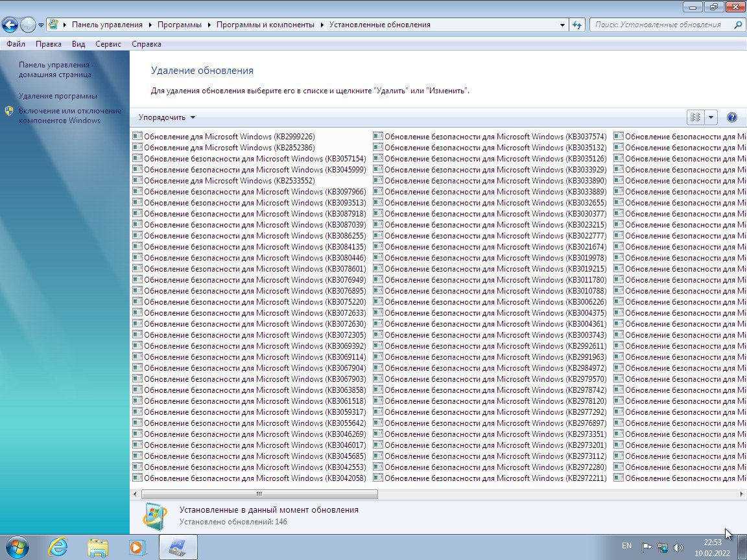Open 'Включение или отключение компонентов Windows'

(70, 116)
